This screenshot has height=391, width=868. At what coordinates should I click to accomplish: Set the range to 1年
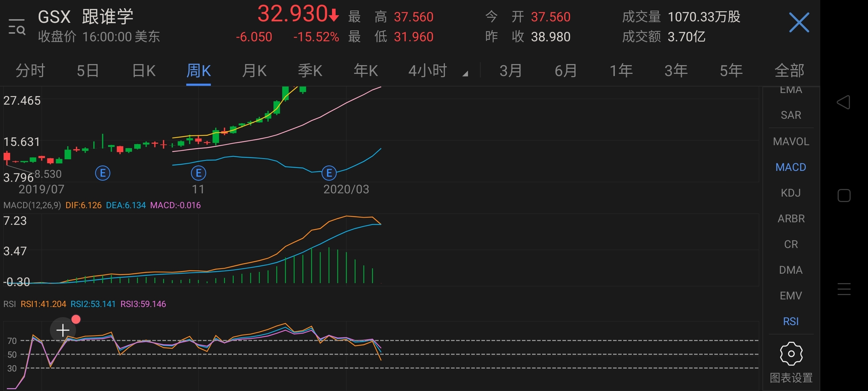pyautogui.click(x=621, y=71)
